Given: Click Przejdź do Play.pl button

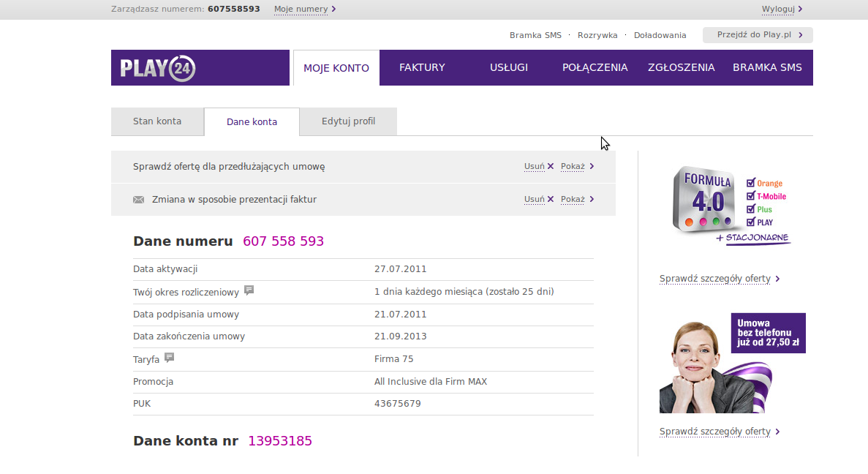Looking at the screenshot, I should pos(758,35).
